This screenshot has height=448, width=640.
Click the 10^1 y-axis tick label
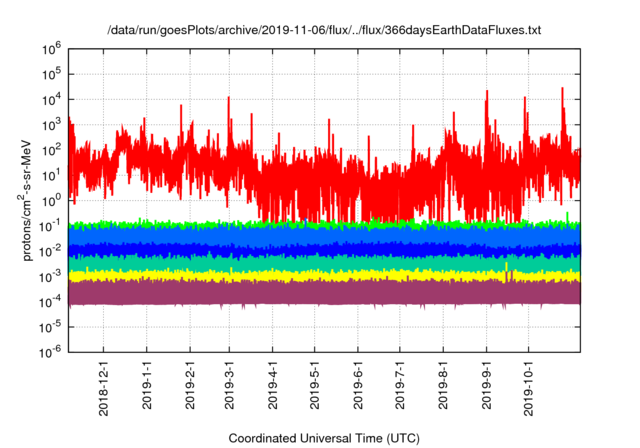(x=51, y=175)
